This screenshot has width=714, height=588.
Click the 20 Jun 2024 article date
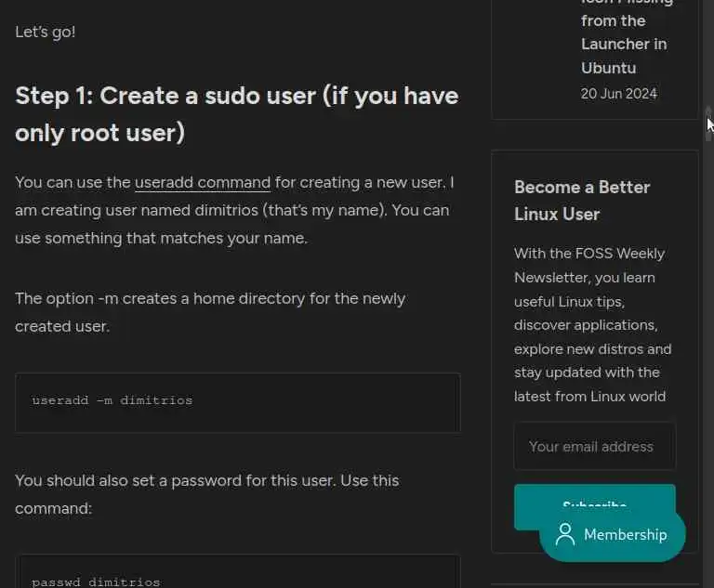click(x=618, y=94)
